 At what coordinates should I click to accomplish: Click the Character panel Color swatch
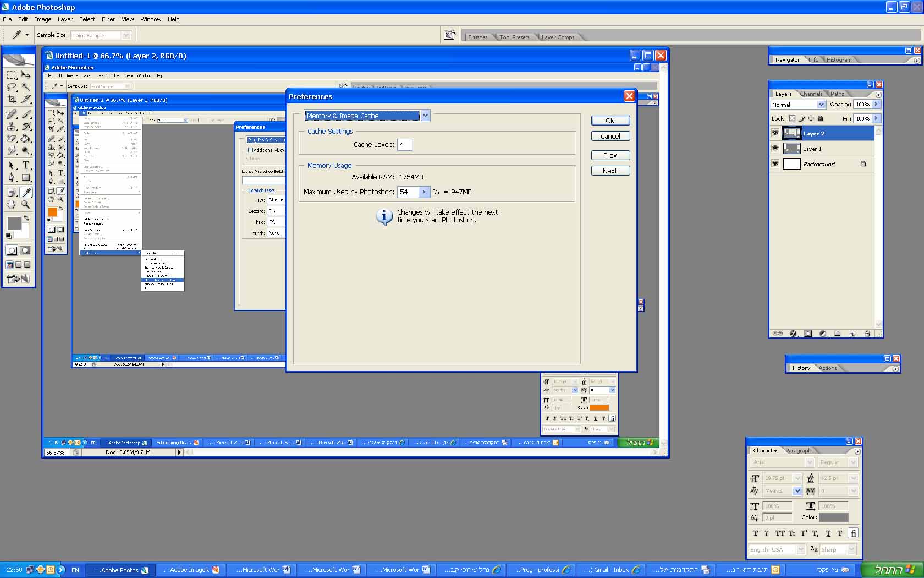[834, 517]
